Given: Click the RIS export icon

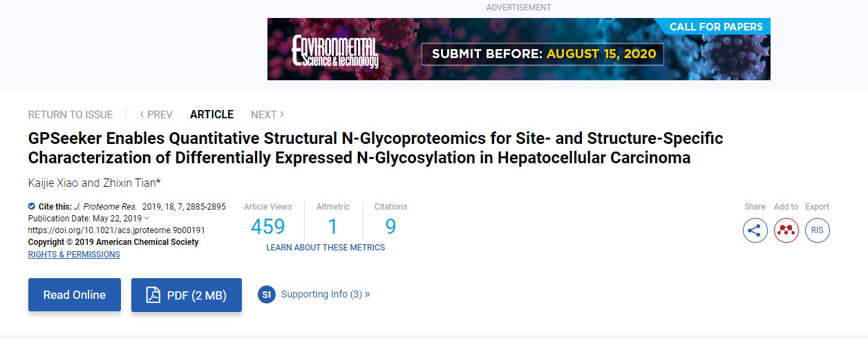Looking at the screenshot, I should (817, 230).
